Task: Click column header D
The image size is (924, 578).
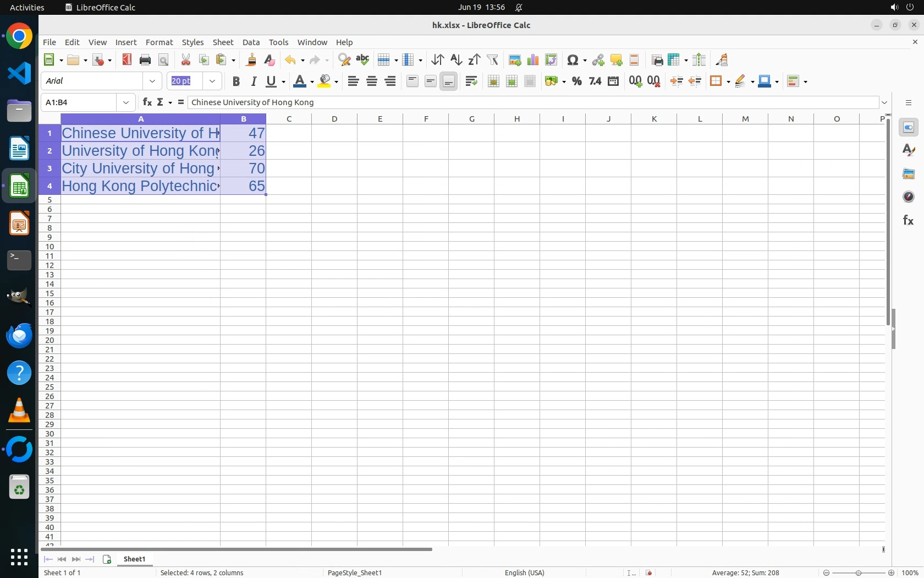Action: click(334, 119)
